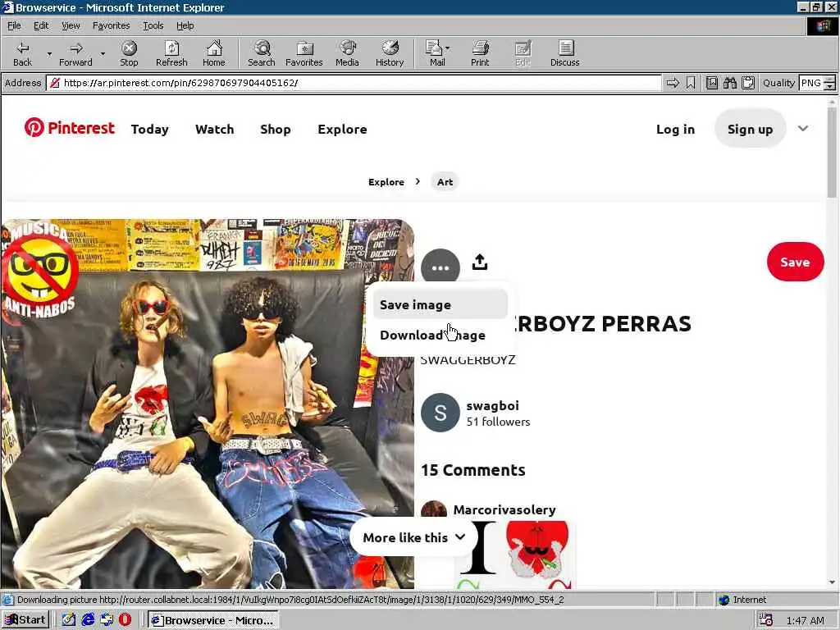Click the share upload icon on the pin
The height and width of the screenshot is (630, 840).
(479, 262)
